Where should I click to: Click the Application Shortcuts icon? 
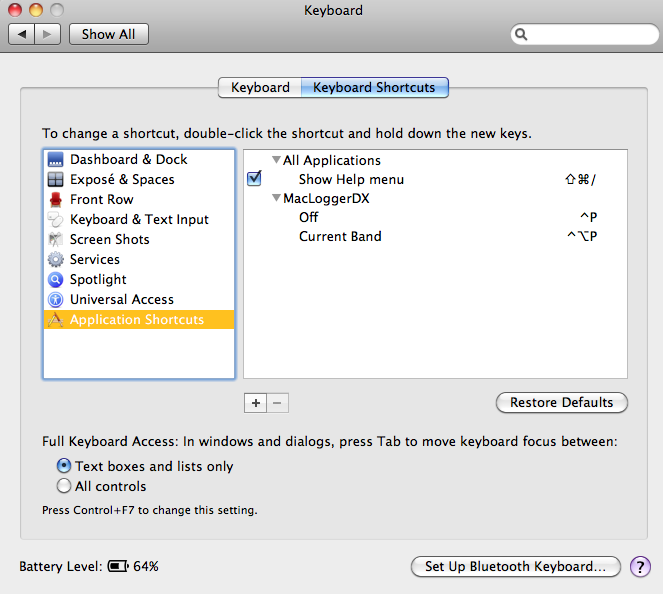55,320
